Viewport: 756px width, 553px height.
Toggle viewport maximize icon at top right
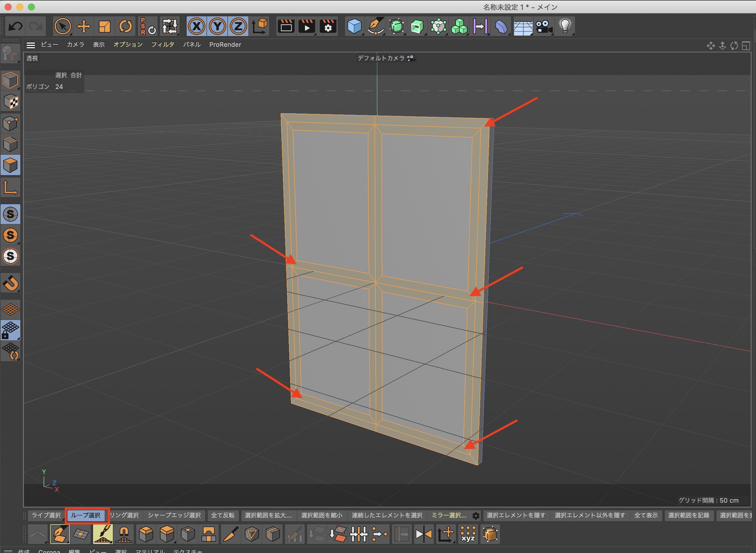[746, 46]
